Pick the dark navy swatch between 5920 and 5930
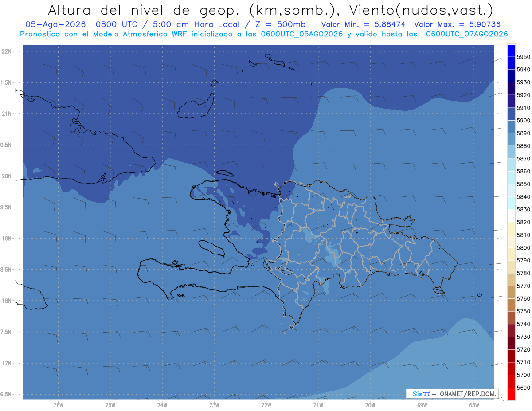Viewport: 532px width, 411px height. 511,89
